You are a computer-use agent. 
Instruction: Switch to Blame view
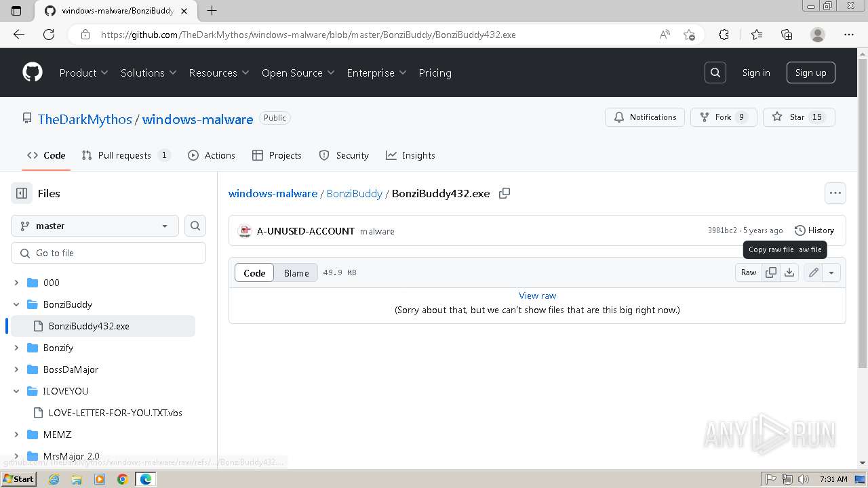(296, 272)
